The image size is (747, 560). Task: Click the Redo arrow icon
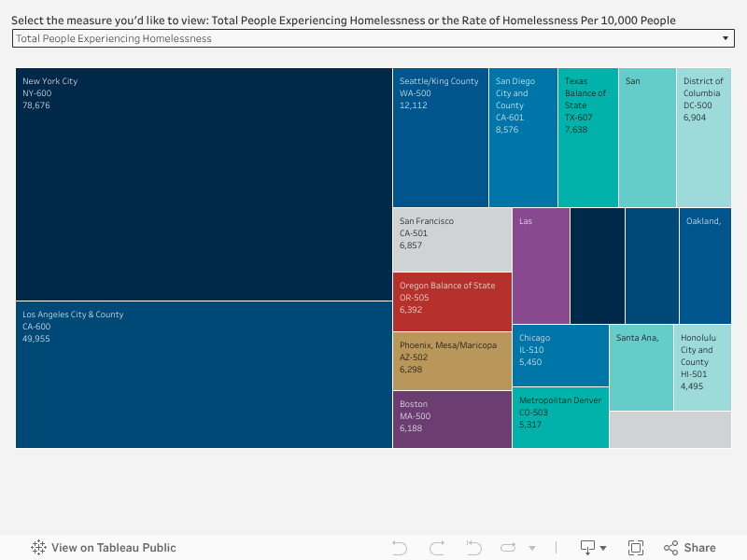click(x=436, y=548)
